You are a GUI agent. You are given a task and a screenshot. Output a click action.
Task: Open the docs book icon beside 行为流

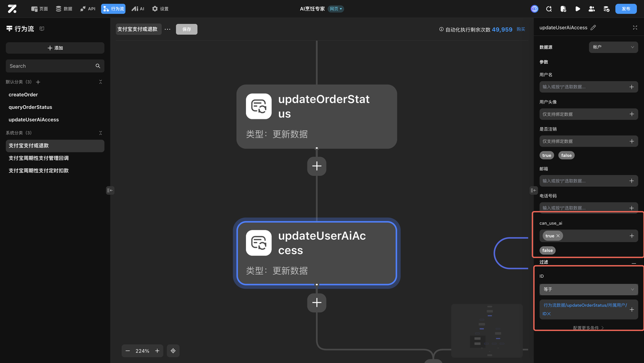42,29
